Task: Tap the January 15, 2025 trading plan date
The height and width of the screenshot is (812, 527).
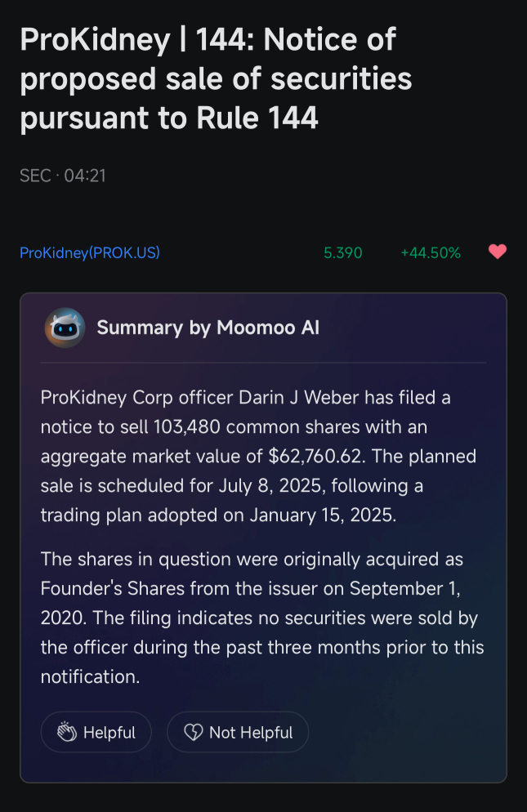Action: tap(323, 515)
